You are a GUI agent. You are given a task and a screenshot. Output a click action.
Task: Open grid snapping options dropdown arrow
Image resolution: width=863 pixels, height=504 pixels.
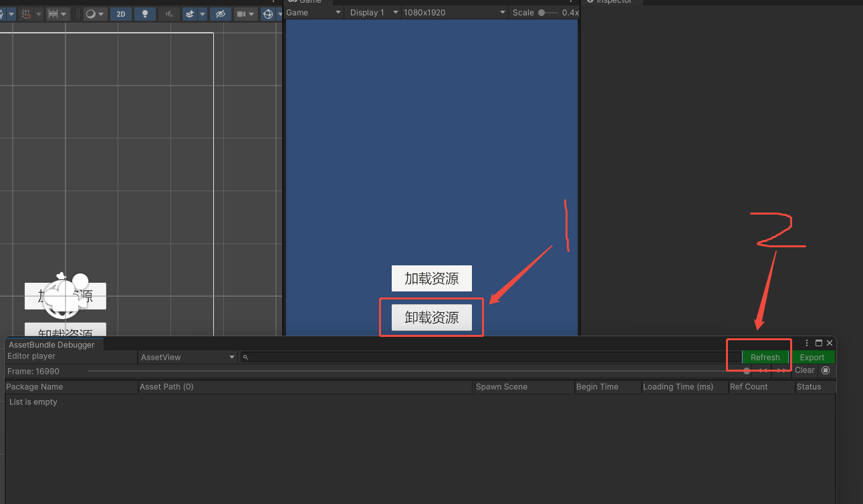39,14
